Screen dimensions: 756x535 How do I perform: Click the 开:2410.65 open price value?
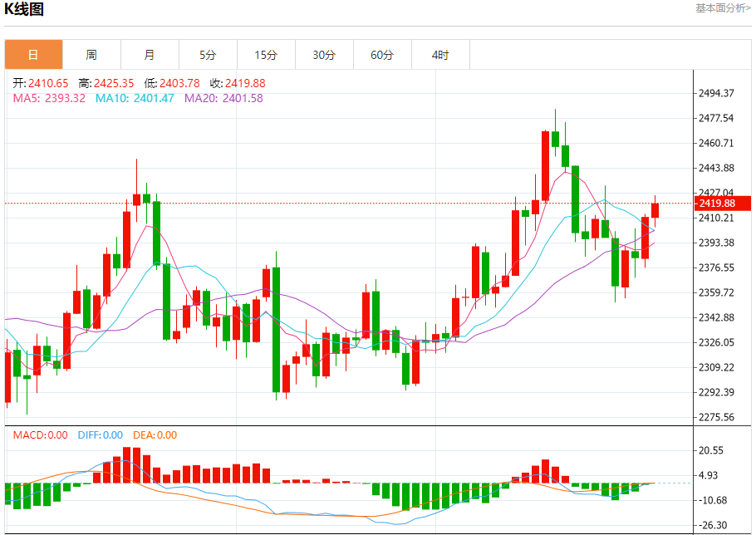click(41, 83)
